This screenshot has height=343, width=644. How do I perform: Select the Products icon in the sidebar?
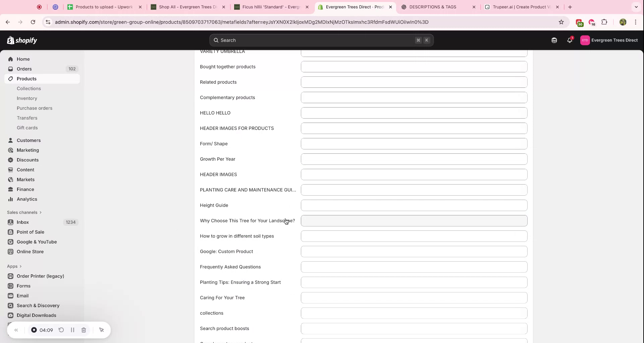(11, 79)
